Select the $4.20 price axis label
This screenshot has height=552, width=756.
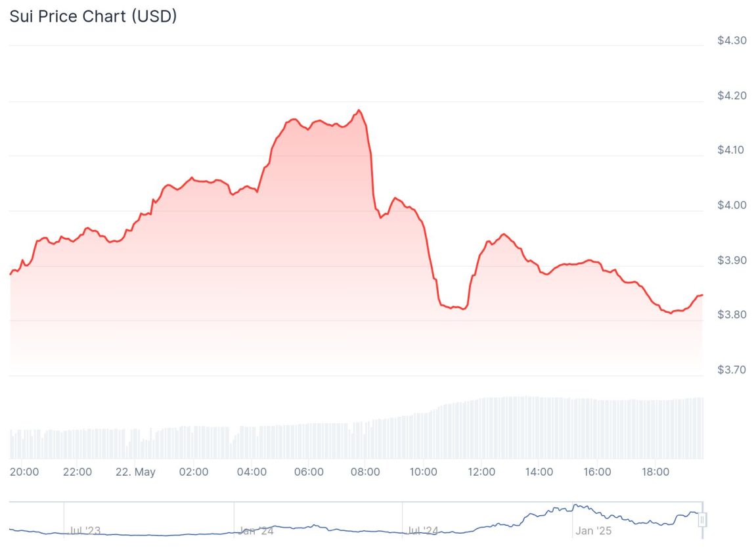click(731, 96)
